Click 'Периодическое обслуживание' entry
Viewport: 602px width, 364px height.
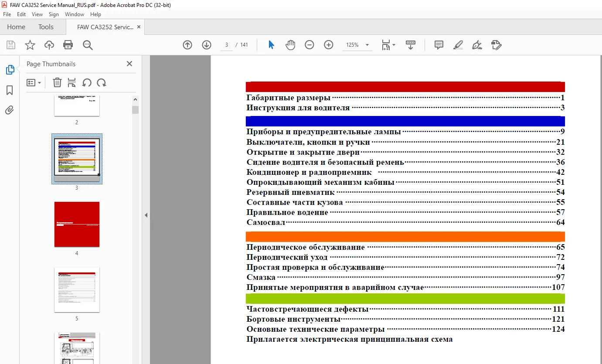point(306,247)
